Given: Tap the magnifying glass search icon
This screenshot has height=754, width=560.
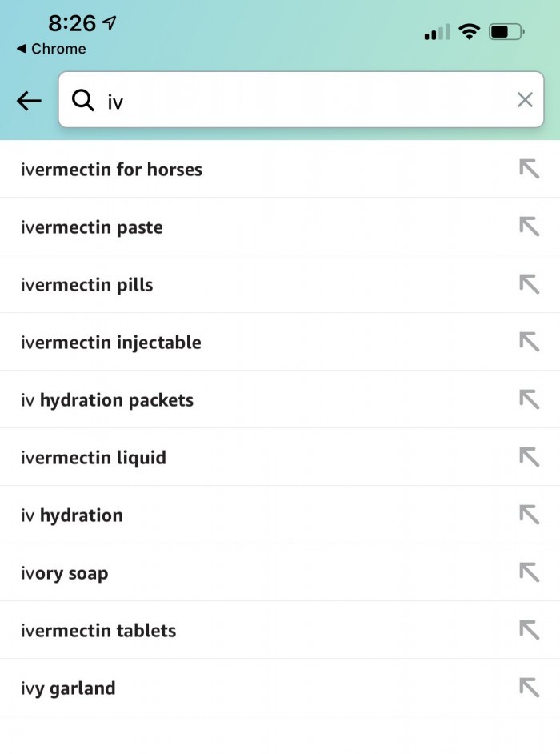Looking at the screenshot, I should [82, 100].
